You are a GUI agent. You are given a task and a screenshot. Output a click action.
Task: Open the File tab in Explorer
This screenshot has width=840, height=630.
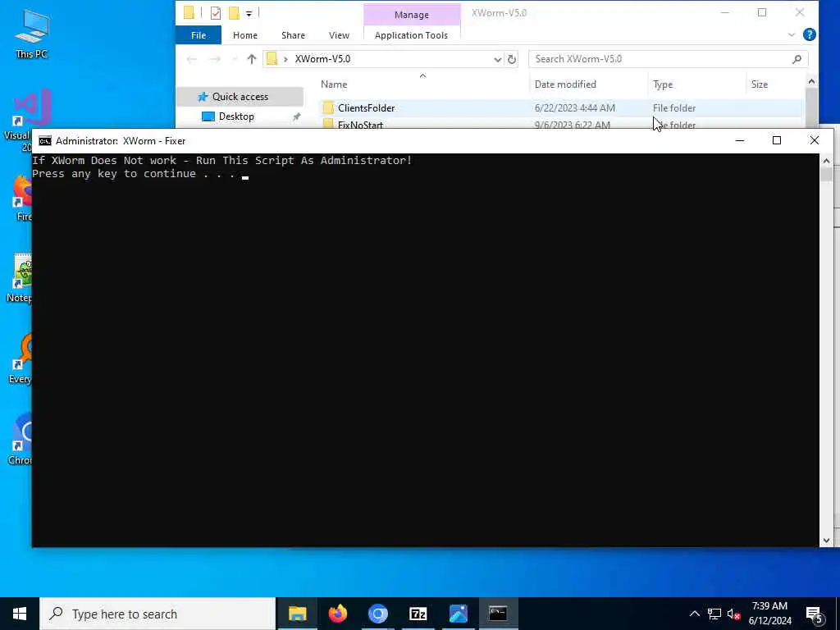(x=199, y=35)
